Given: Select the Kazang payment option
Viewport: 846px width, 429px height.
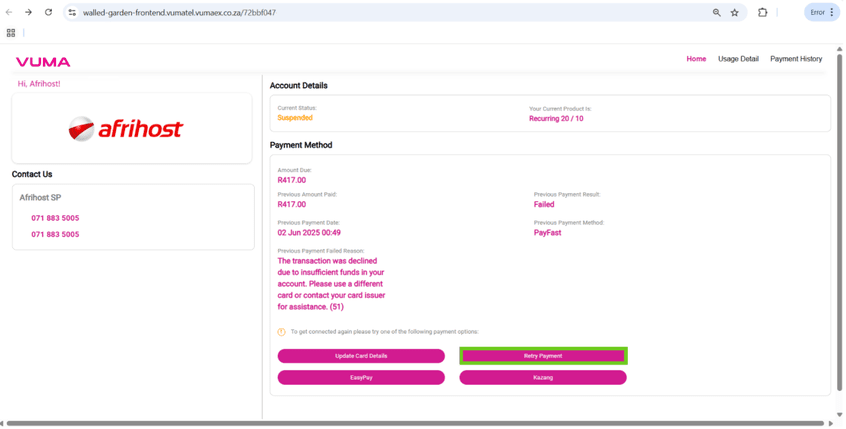Looking at the screenshot, I should 543,378.
